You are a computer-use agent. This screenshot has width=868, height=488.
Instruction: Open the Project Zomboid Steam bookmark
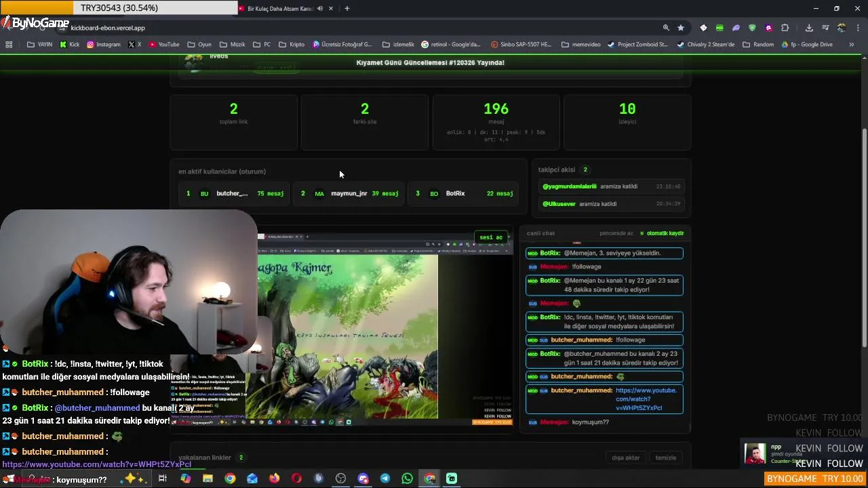coord(639,45)
